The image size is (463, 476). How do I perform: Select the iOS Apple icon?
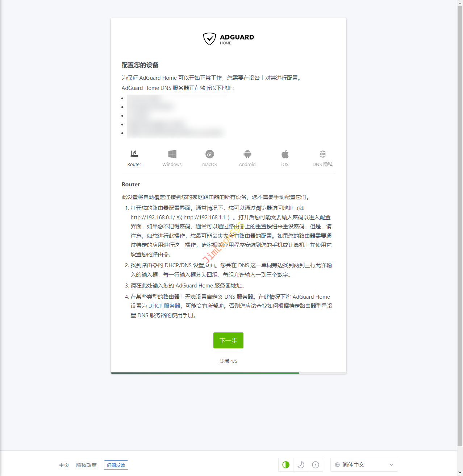point(285,154)
